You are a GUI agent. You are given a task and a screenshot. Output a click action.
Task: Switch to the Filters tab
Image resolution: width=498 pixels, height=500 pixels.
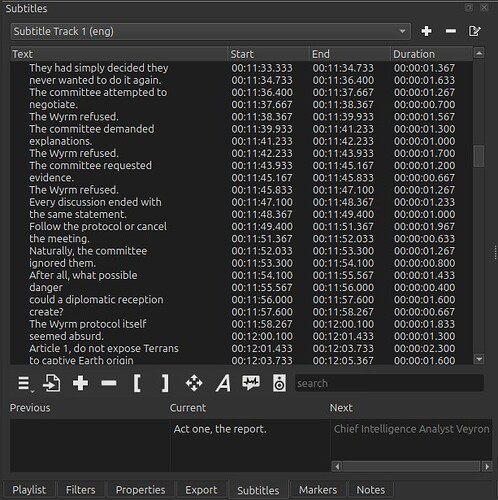(x=81, y=490)
